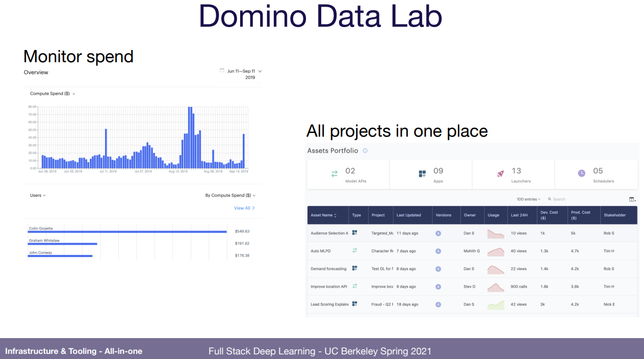Click the Model APIs arrows icon in summary card
This screenshot has height=359, width=644.
coord(334,174)
